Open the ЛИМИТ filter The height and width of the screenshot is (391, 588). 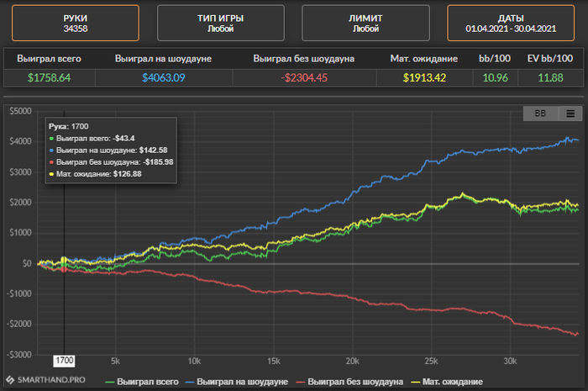(x=365, y=23)
